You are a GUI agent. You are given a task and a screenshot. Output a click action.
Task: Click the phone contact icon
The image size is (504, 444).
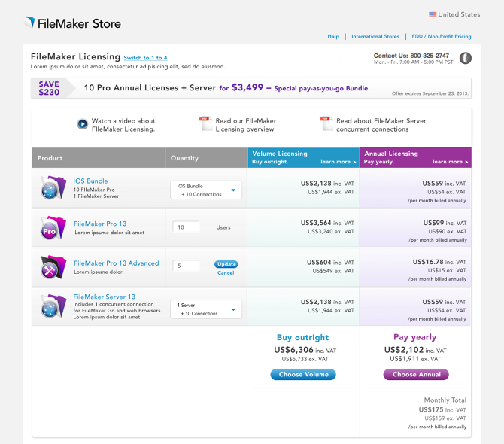[x=465, y=58]
